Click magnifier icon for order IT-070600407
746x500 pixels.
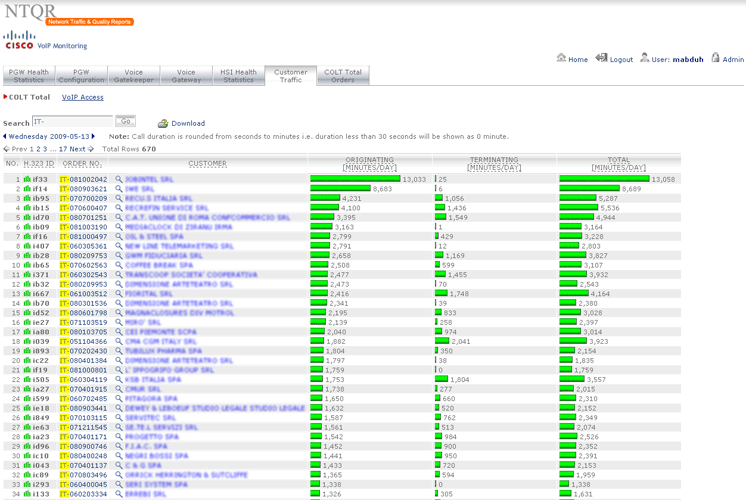(119, 208)
